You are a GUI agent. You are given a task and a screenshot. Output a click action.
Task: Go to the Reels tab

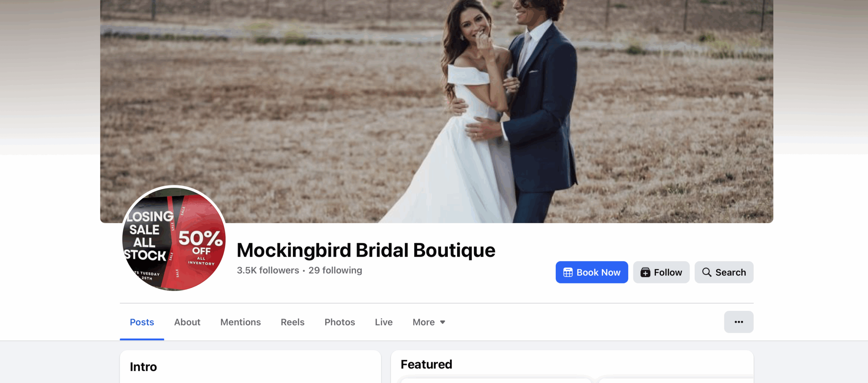[292, 322]
